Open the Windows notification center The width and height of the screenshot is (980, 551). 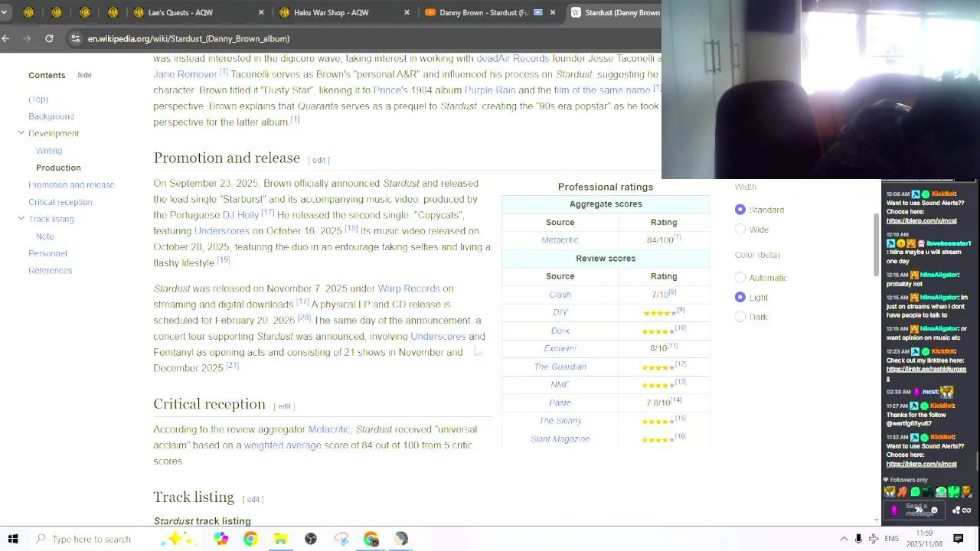(958, 539)
